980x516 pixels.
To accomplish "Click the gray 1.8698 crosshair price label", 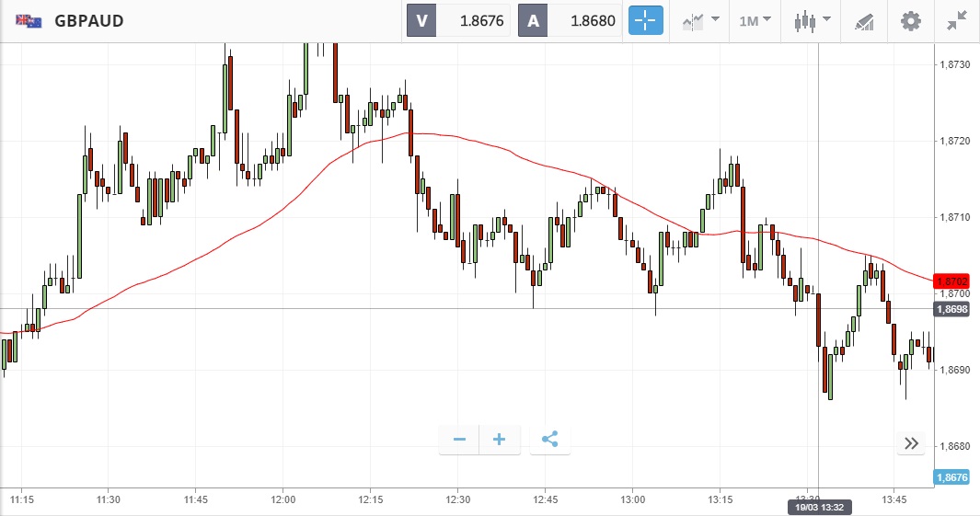I will click(951, 309).
